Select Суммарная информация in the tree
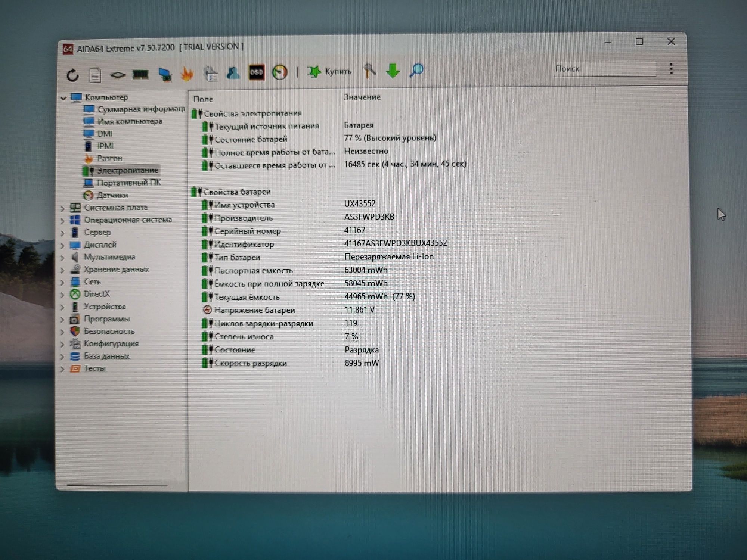The width and height of the screenshot is (747, 560). tap(134, 109)
